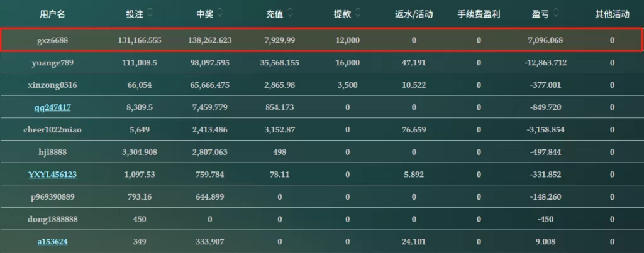The width and height of the screenshot is (644, 253).
Task: Select username xinzong0316
Action: tap(52, 85)
